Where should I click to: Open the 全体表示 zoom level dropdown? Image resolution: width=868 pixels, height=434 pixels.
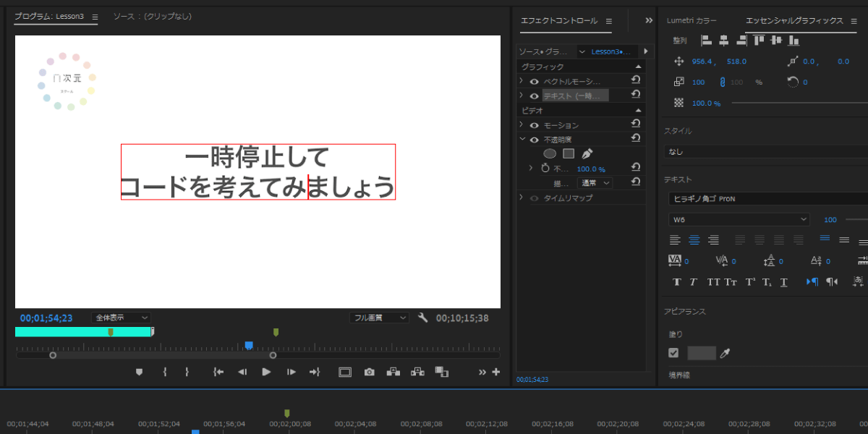(121, 318)
